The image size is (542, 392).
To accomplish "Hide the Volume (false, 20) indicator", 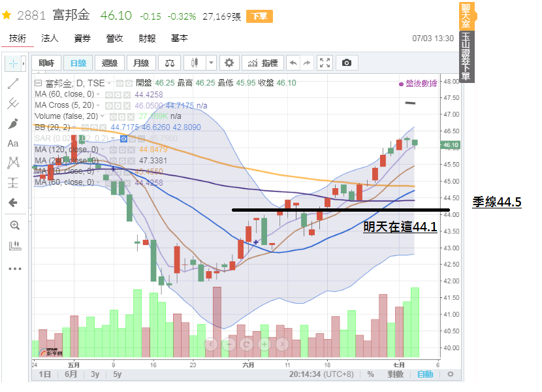I will 114,116.
